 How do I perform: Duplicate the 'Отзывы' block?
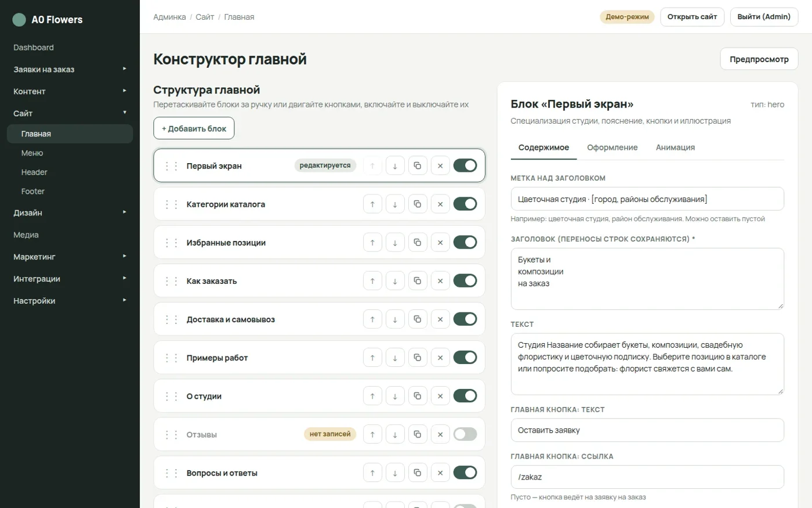point(418,434)
